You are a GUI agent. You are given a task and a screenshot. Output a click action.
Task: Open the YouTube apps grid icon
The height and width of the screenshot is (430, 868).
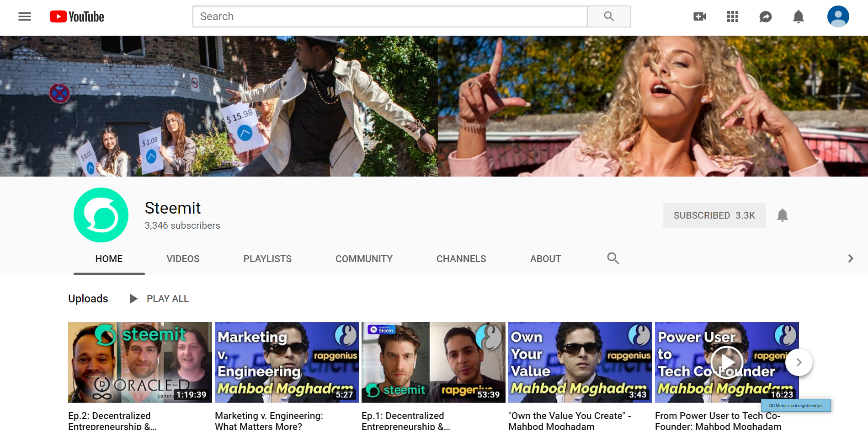coord(733,17)
